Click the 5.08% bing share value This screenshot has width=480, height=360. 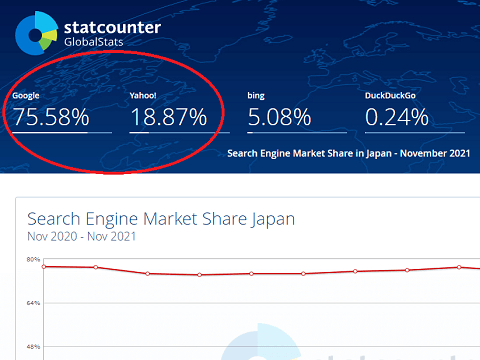[x=279, y=117]
